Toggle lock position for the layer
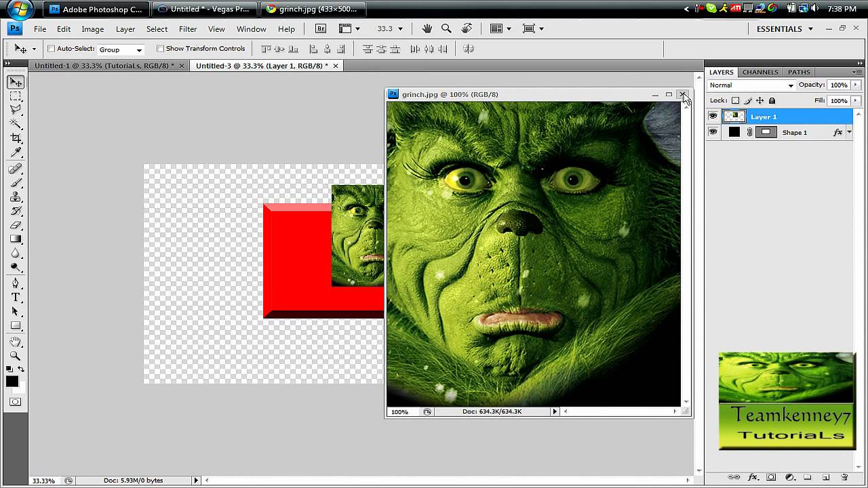868x488 pixels. point(760,101)
